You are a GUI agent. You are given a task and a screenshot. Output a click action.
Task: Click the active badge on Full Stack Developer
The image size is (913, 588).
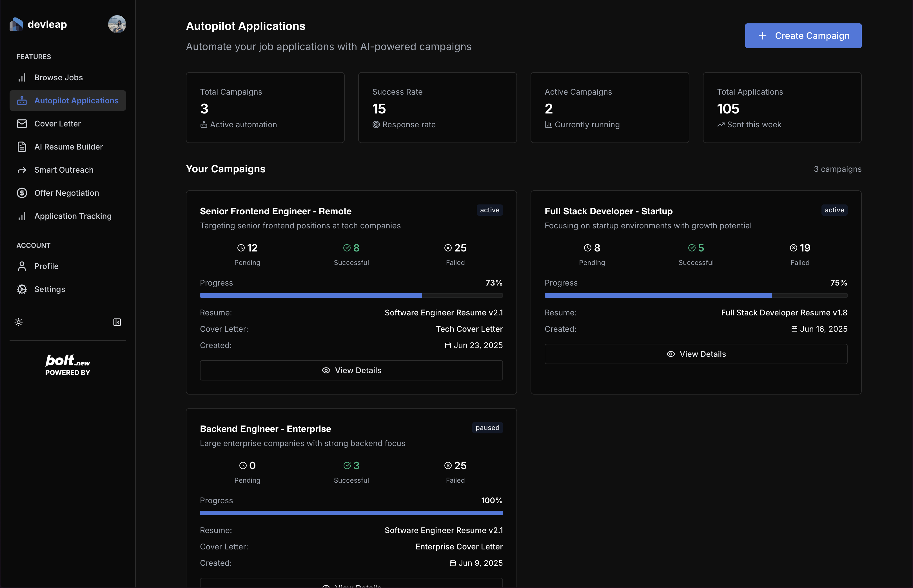click(x=834, y=210)
